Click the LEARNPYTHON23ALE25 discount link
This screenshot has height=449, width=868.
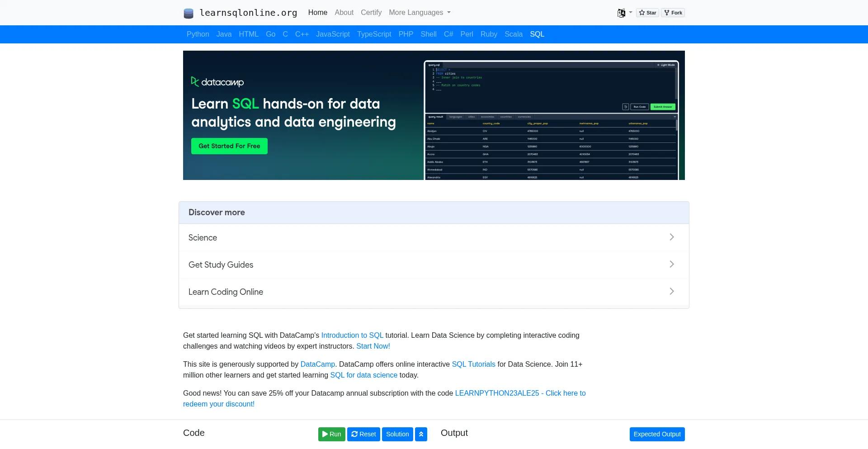coord(520,393)
